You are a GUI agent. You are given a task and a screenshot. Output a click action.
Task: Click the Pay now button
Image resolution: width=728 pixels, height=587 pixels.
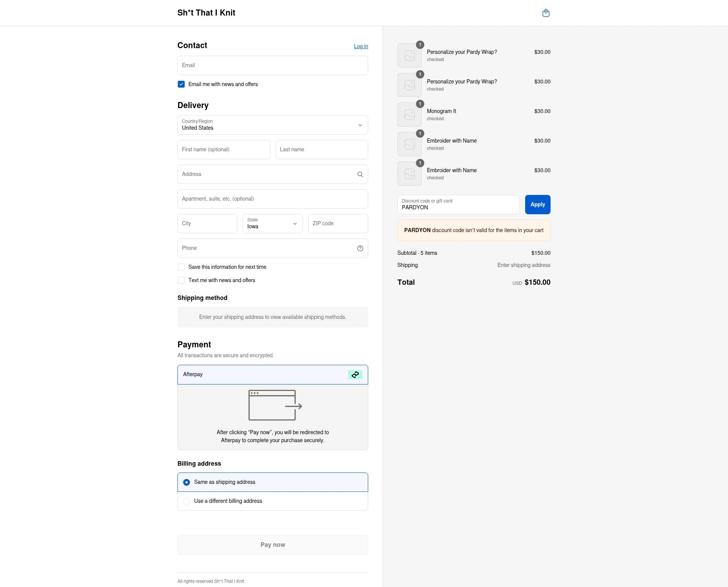pyautogui.click(x=272, y=545)
